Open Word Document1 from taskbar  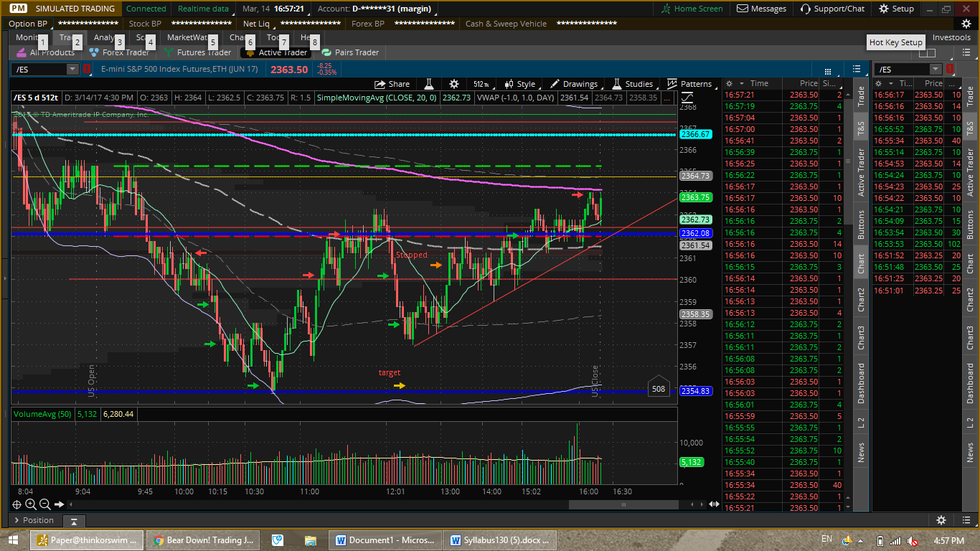pyautogui.click(x=385, y=540)
